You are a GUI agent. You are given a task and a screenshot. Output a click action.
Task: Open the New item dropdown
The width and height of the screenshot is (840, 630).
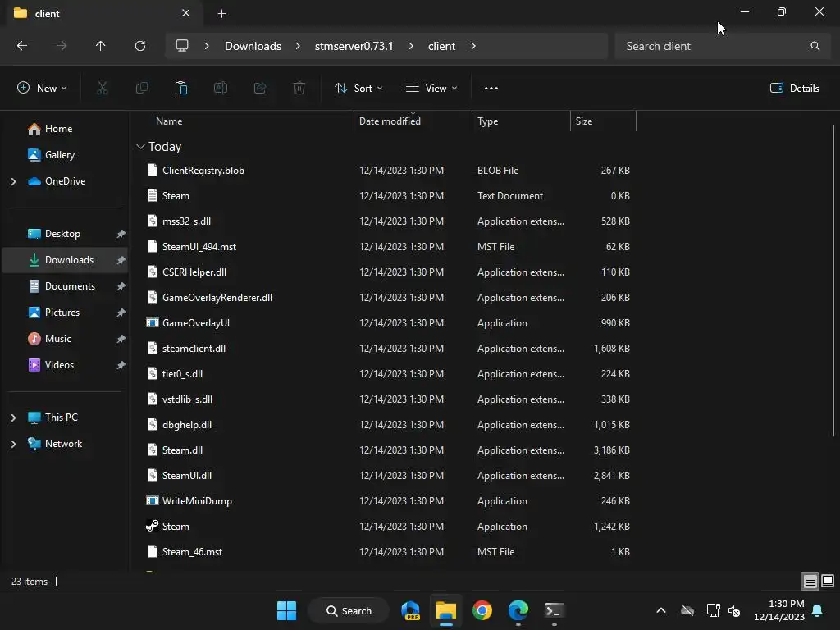coord(42,88)
